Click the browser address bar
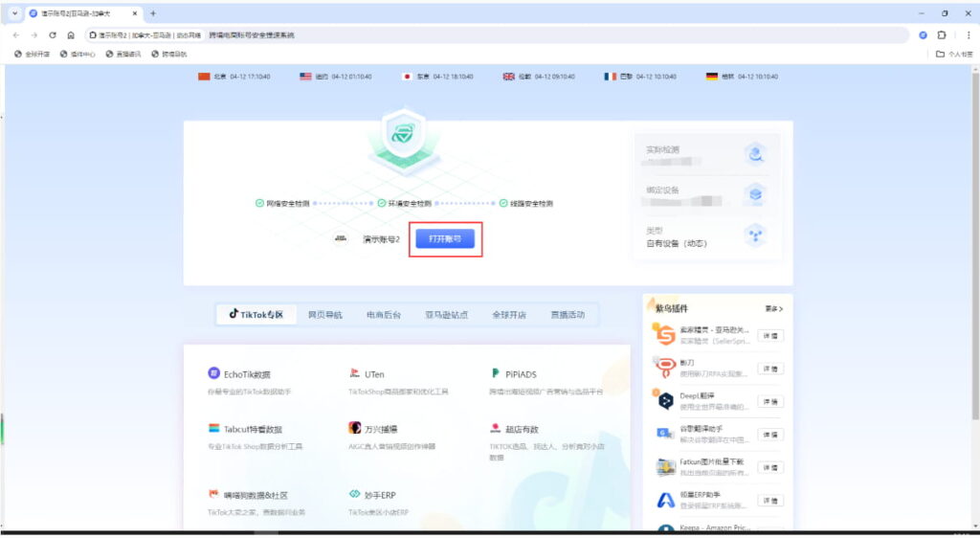 point(574,34)
